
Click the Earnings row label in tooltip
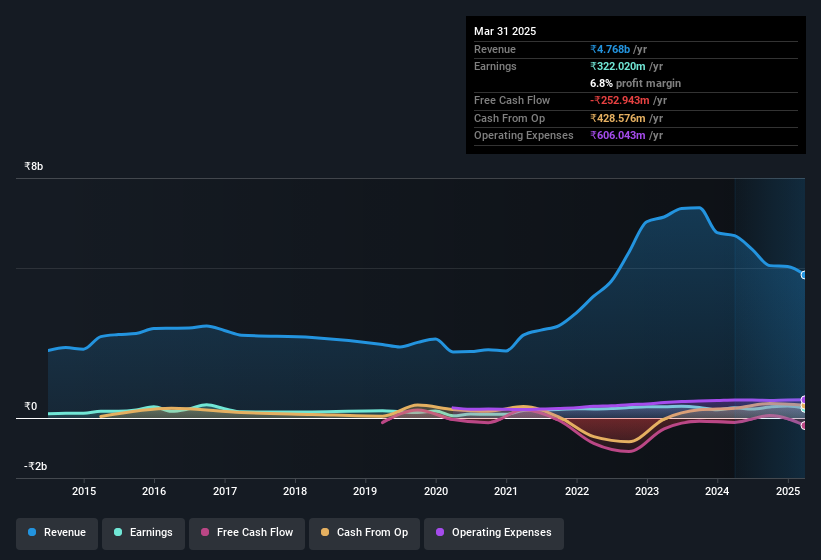tap(495, 66)
